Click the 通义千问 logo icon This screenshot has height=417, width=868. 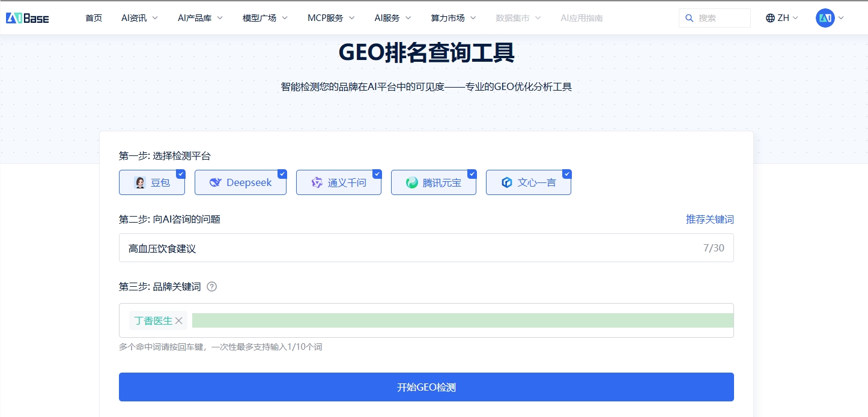(x=317, y=182)
